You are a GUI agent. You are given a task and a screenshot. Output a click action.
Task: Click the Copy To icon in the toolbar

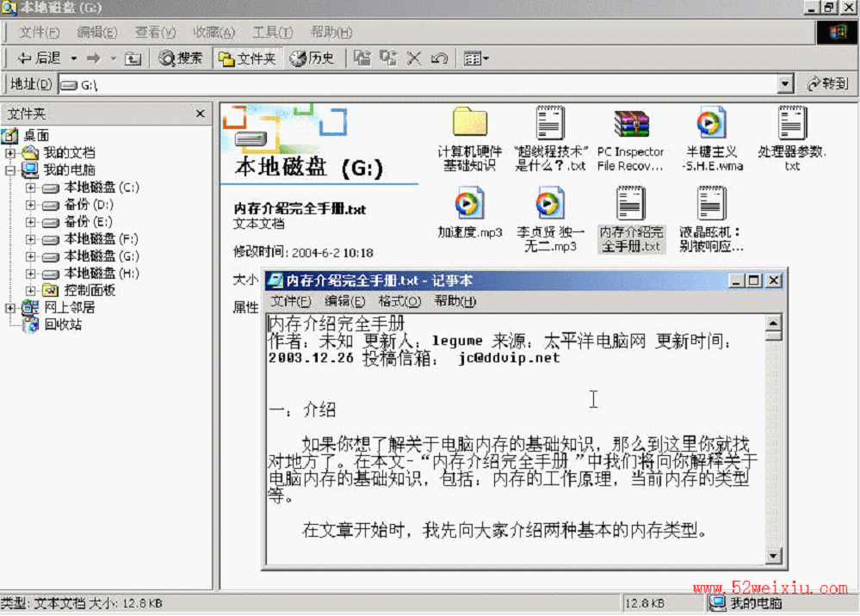(388, 59)
